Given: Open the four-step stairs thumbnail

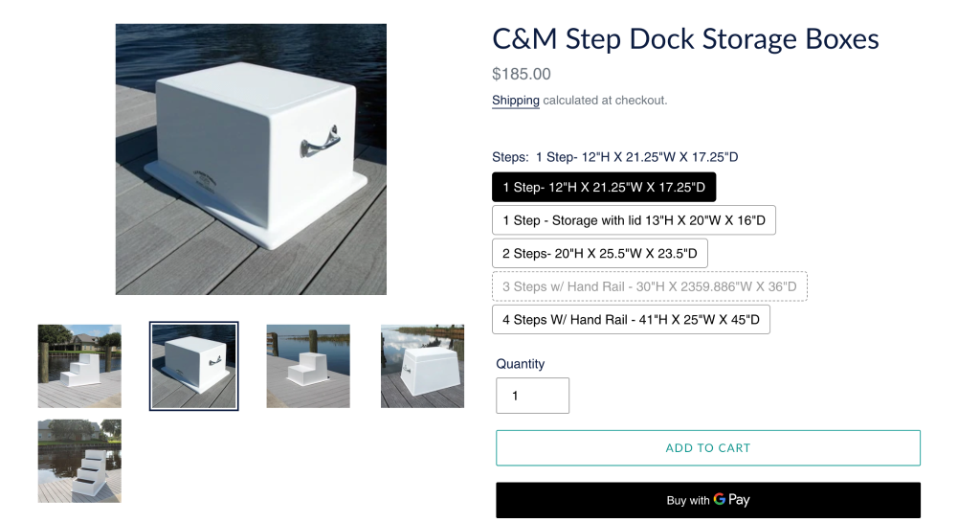Looking at the screenshot, I should tap(79, 461).
